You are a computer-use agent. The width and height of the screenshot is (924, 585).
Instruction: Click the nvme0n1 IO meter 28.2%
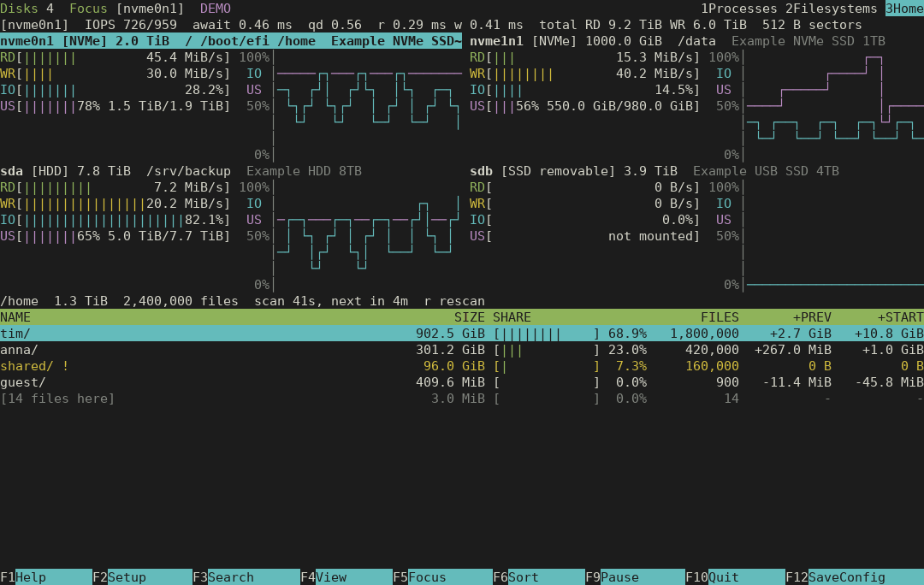[x=115, y=90]
